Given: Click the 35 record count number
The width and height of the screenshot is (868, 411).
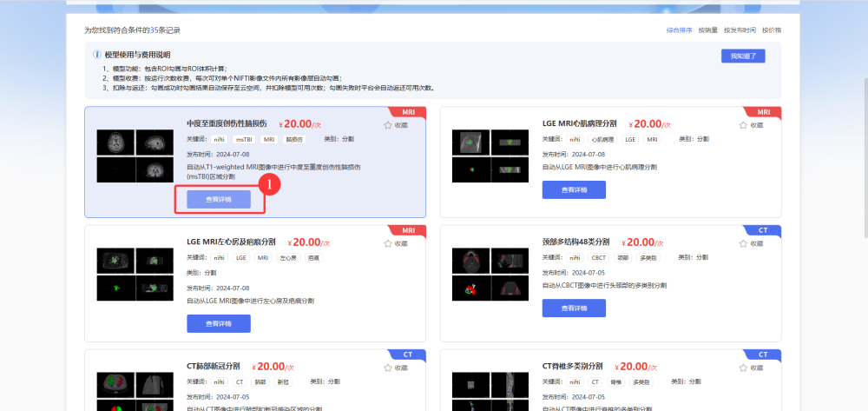Looking at the screenshot, I should pyautogui.click(x=154, y=30).
